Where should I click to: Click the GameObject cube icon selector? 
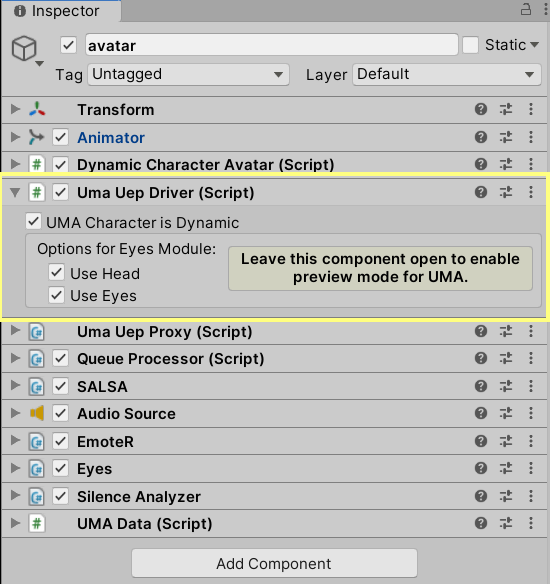(x=24, y=48)
